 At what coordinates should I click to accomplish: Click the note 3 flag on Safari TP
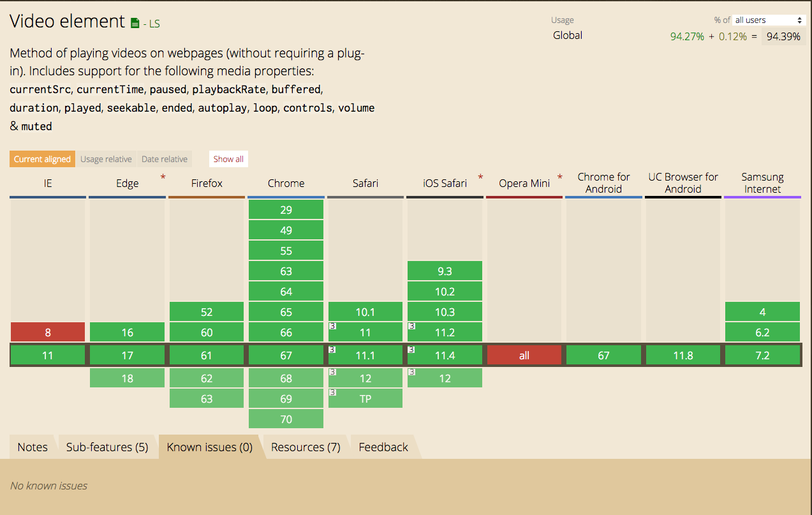(332, 392)
